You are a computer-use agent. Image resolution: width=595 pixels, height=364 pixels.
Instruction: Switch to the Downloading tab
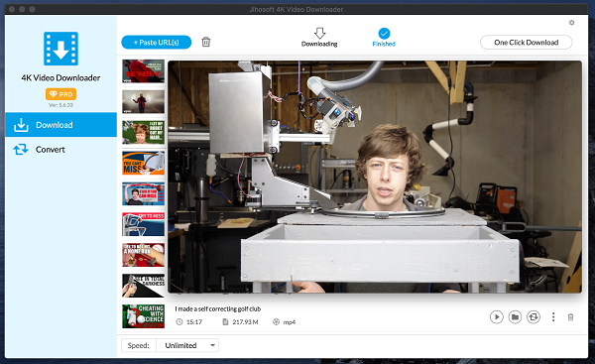pyautogui.click(x=319, y=38)
